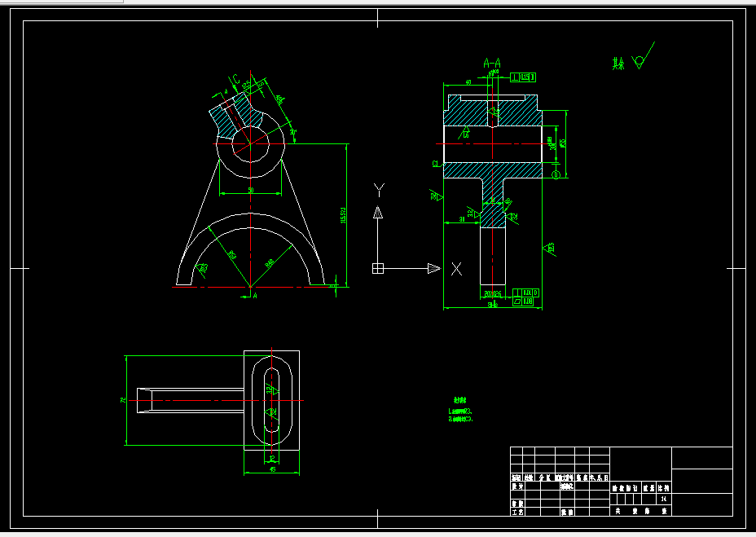The width and height of the screenshot is (756, 537).
Task: Click the surface finish symbol beside 其余
Action: click(x=644, y=56)
